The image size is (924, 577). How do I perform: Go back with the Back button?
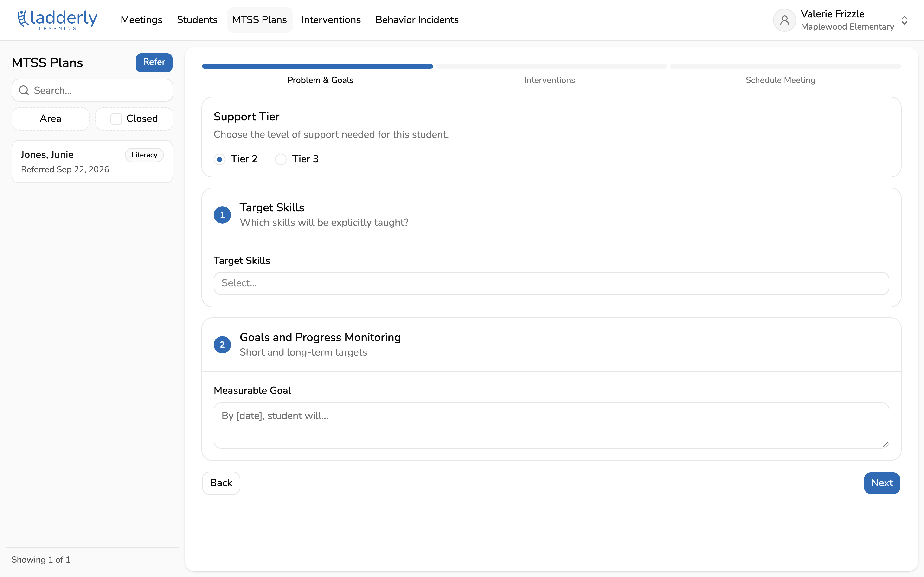tap(221, 483)
